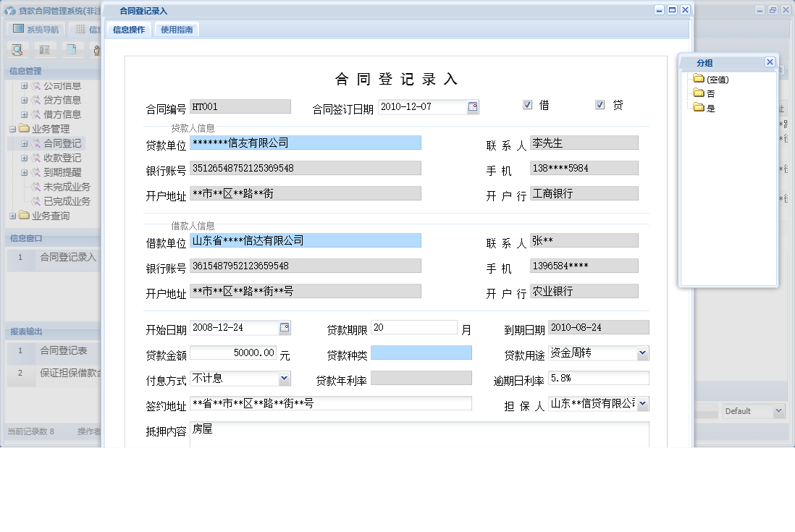The height and width of the screenshot is (532, 795).
Task: Open the contact list toolbar icon
Action: click(44, 50)
